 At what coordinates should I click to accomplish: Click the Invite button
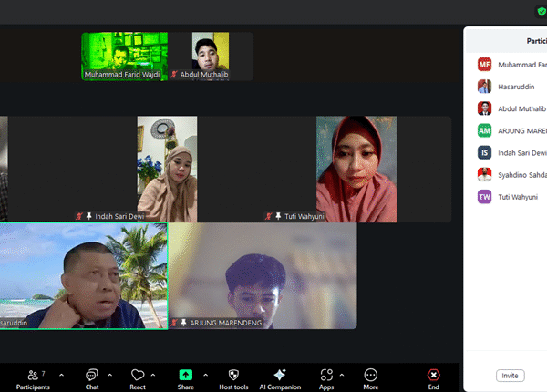(x=510, y=376)
